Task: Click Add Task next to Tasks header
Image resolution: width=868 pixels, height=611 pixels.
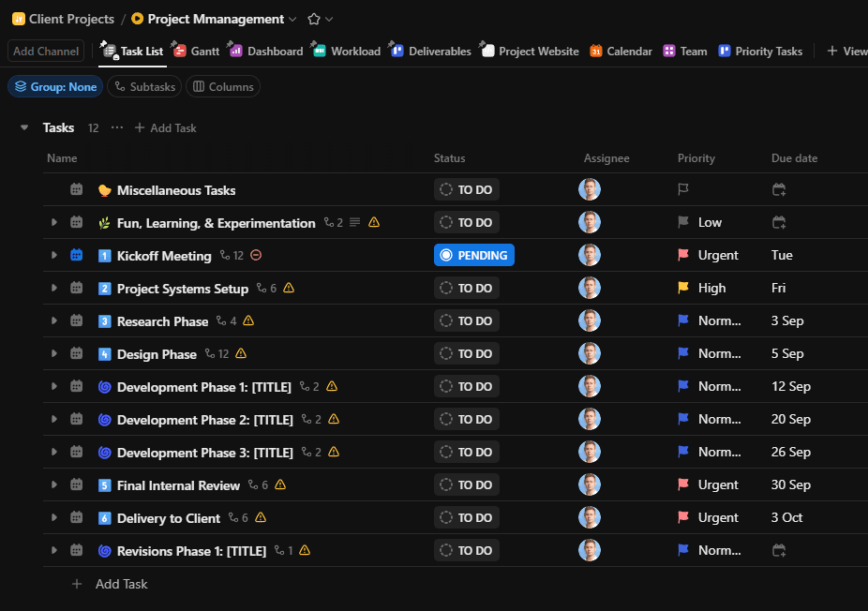Action: point(166,127)
